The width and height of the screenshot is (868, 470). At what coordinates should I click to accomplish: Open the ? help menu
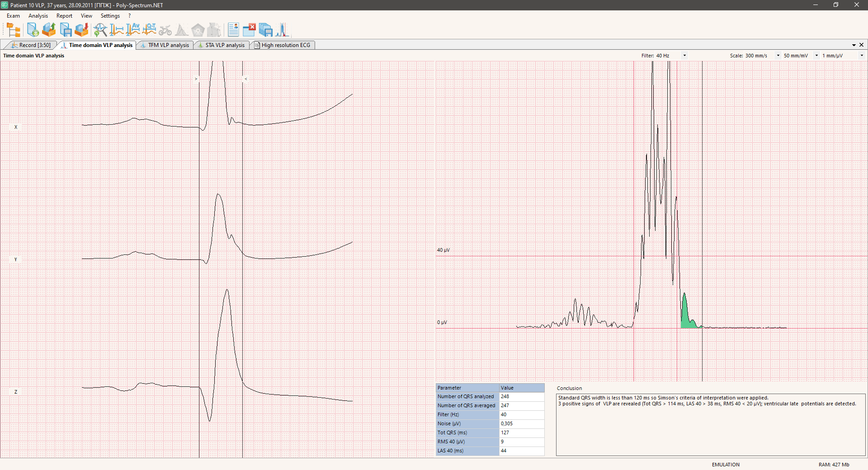click(129, 16)
